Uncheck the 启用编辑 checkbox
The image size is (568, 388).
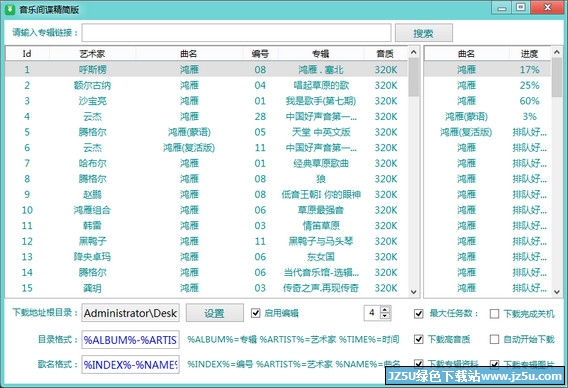256,313
